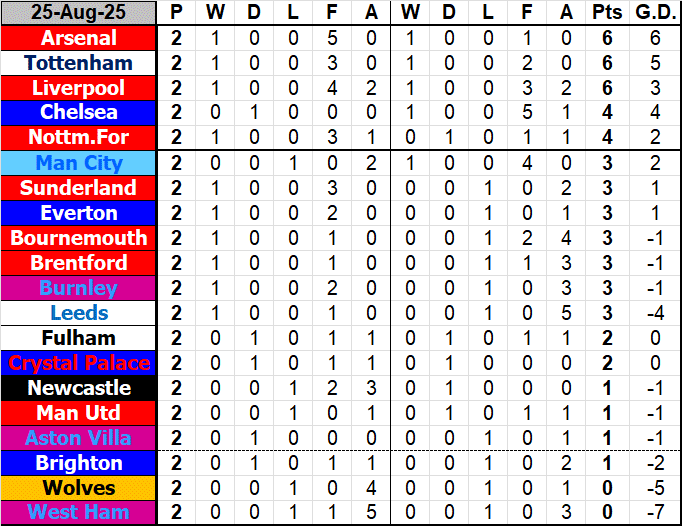Click the West Ham team cell
Image resolution: width=682 pixels, height=526 pixels.
point(78,513)
